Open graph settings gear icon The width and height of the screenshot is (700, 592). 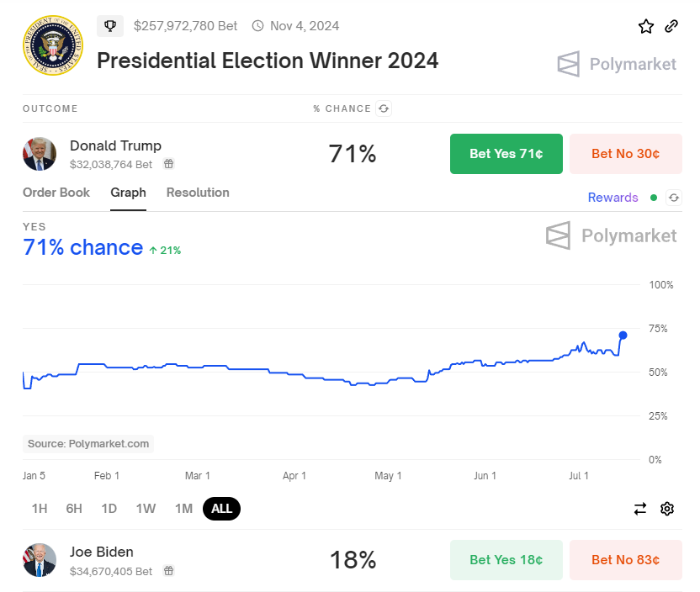tap(667, 509)
